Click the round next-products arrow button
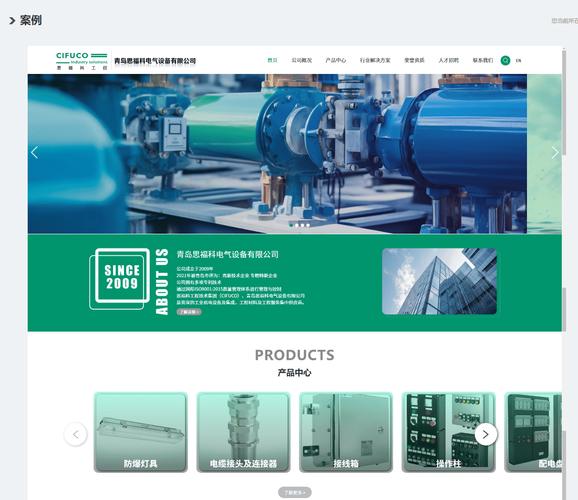Screen dimensions: 578x500 point(485,434)
